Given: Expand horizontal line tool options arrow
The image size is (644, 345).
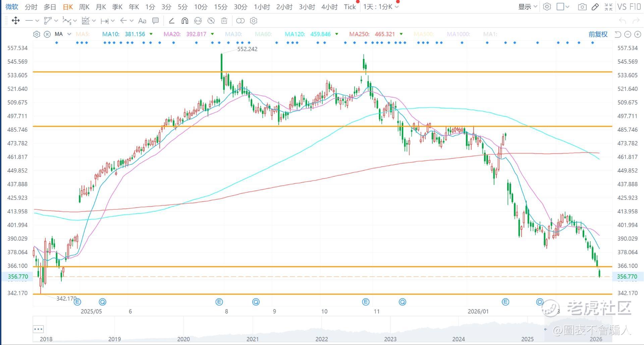Looking at the screenshot, I should [x=37, y=21].
